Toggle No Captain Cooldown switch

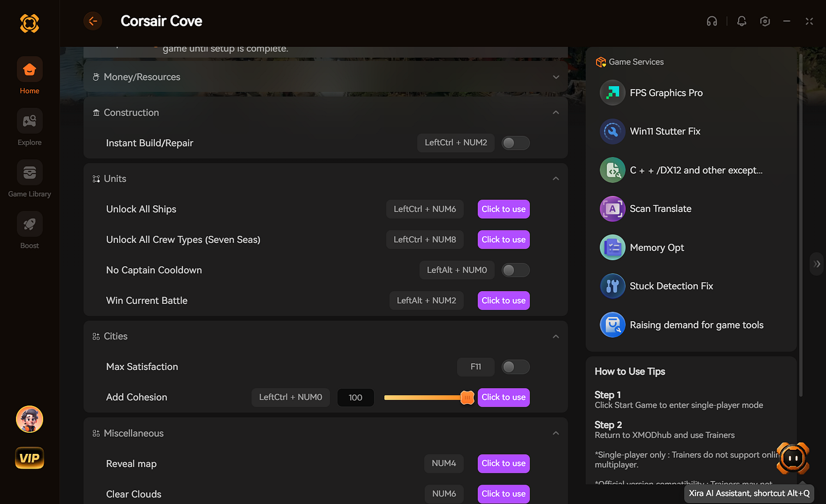point(515,270)
